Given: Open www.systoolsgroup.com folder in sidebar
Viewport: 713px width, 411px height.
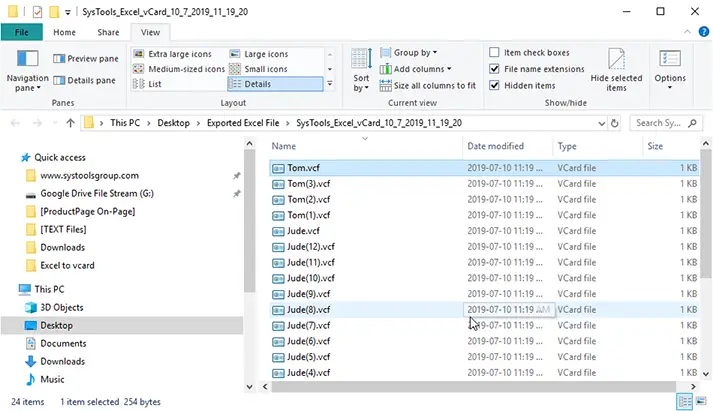Looking at the screenshot, I should click(x=89, y=175).
